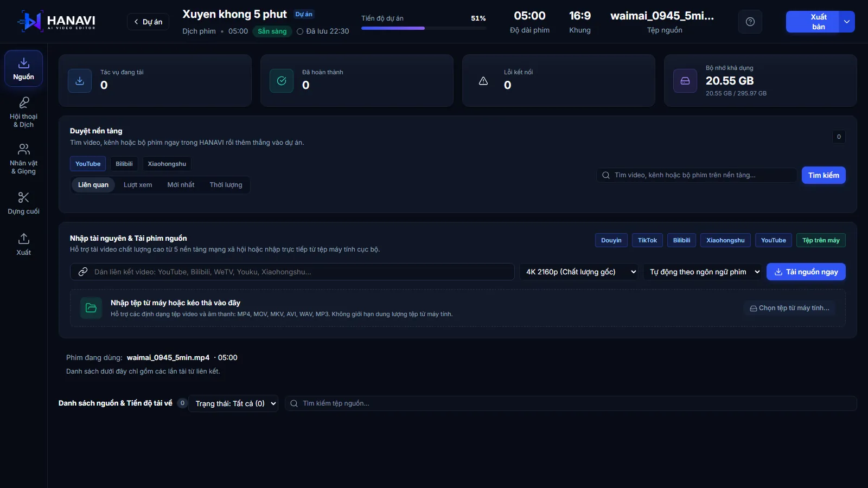Open the Xuất export sidebar icon
Image resolution: width=868 pixels, height=488 pixels.
point(23,245)
